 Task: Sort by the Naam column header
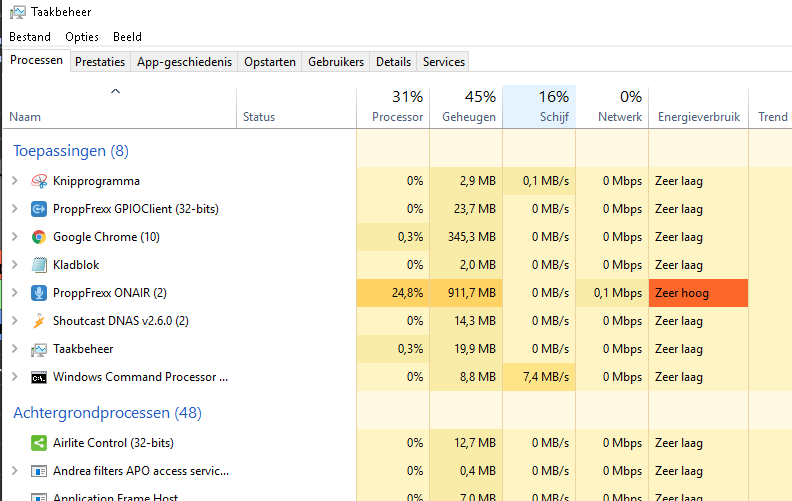click(x=120, y=107)
